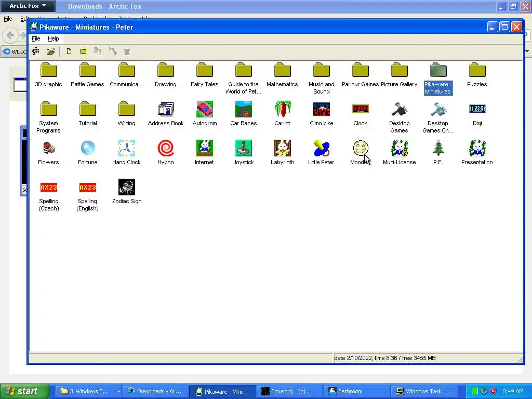Open the Drawing folder

(x=166, y=75)
